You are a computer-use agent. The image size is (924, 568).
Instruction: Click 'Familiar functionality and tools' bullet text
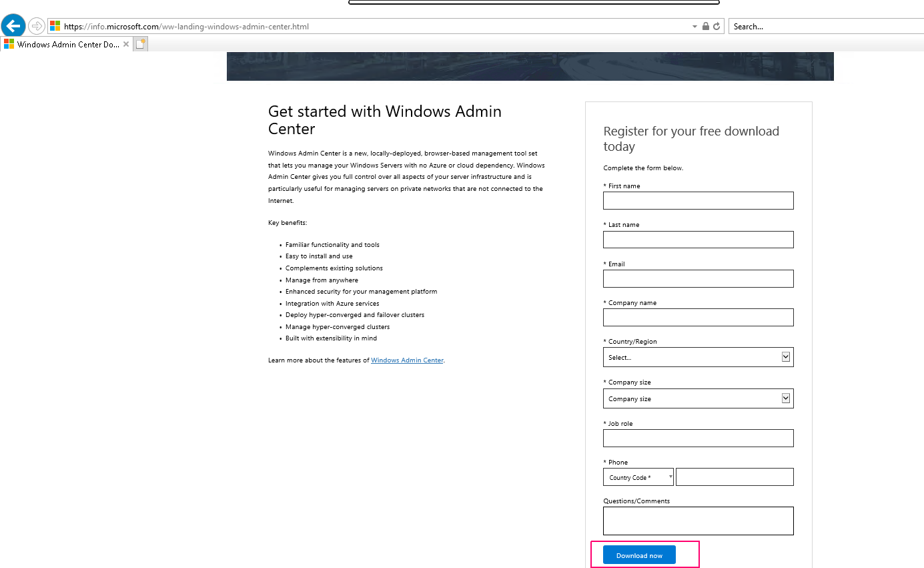coord(332,245)
